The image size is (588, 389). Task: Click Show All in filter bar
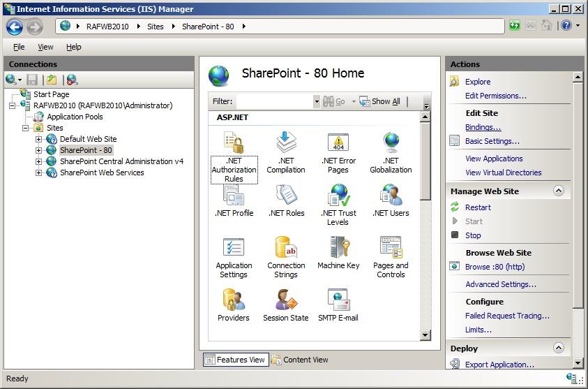[x=380, y=101]
